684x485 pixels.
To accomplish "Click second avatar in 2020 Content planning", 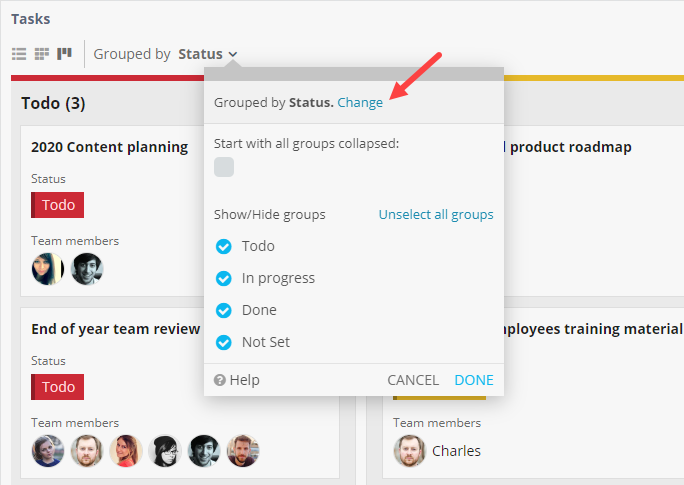I will [87, 268].
